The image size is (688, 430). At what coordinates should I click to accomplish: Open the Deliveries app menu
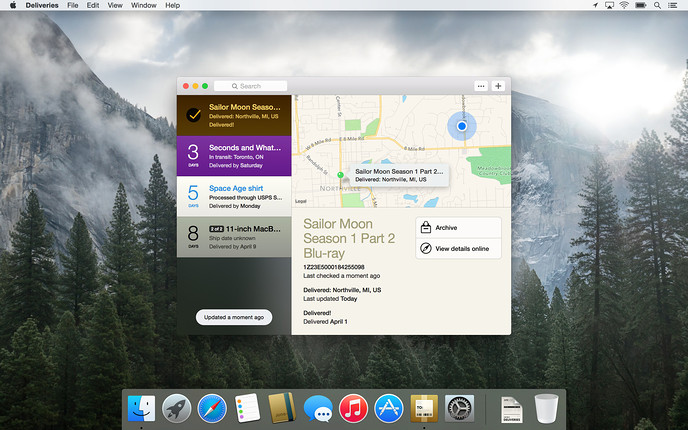pyautogui.click(x=42, y=5)
